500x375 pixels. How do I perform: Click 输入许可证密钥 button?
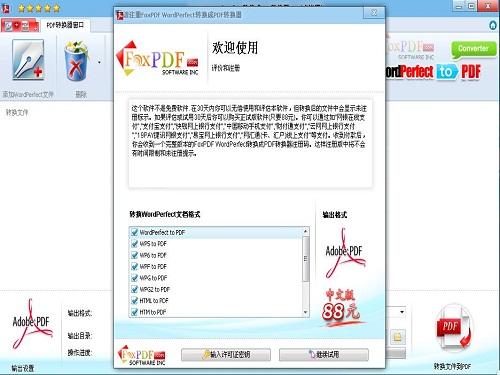pyautogui.click(x=226, y=355)
